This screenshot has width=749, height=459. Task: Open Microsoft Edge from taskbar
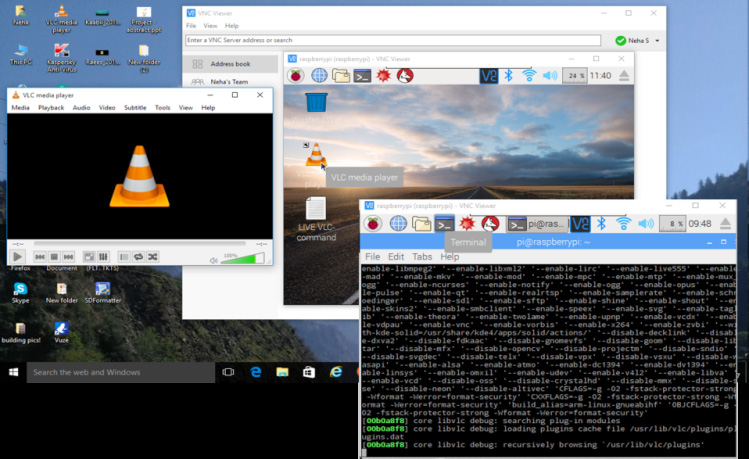[256, 372]
